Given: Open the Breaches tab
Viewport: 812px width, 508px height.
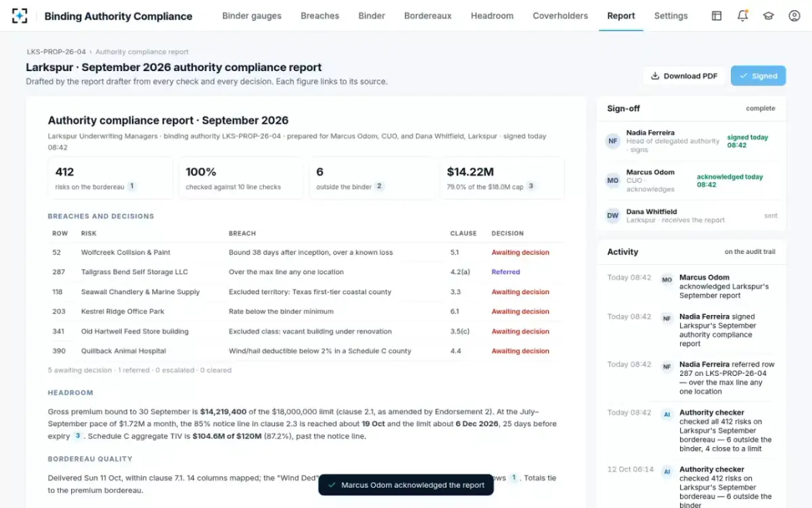Looking at the screenshot, I should click(x=320, y=16).
